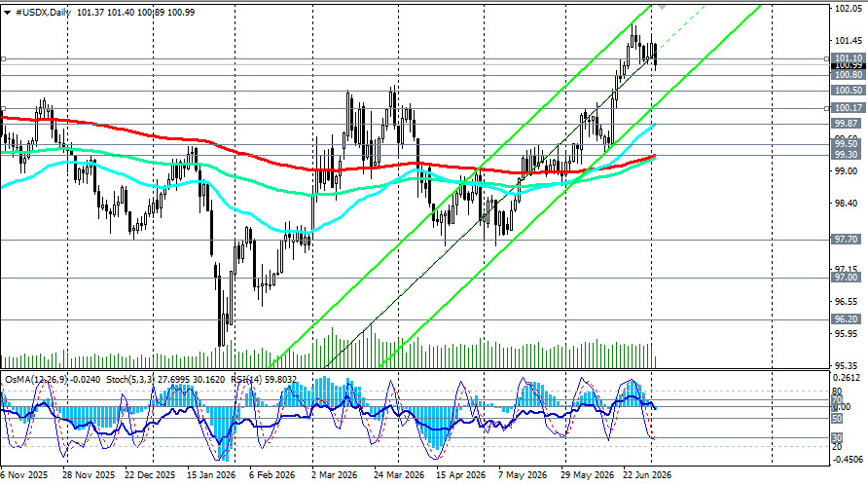Click the 101.10 line handle at left edge

3,58
